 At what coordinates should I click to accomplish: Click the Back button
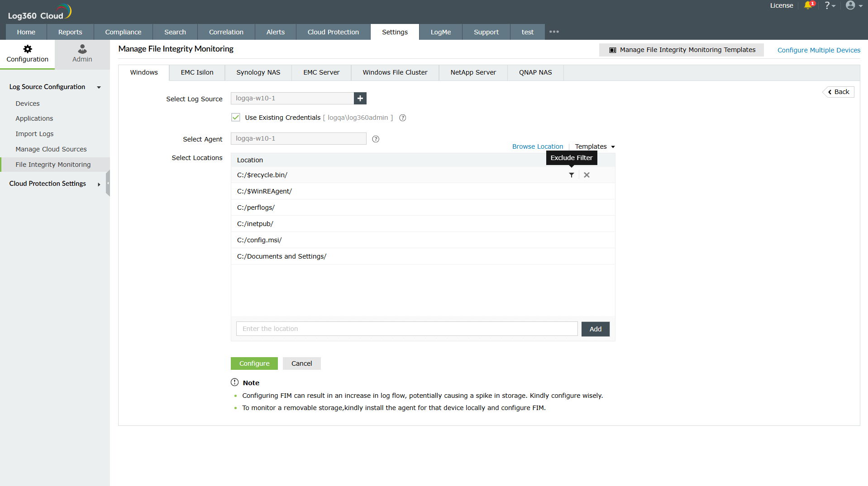click(x=838, y=92)
